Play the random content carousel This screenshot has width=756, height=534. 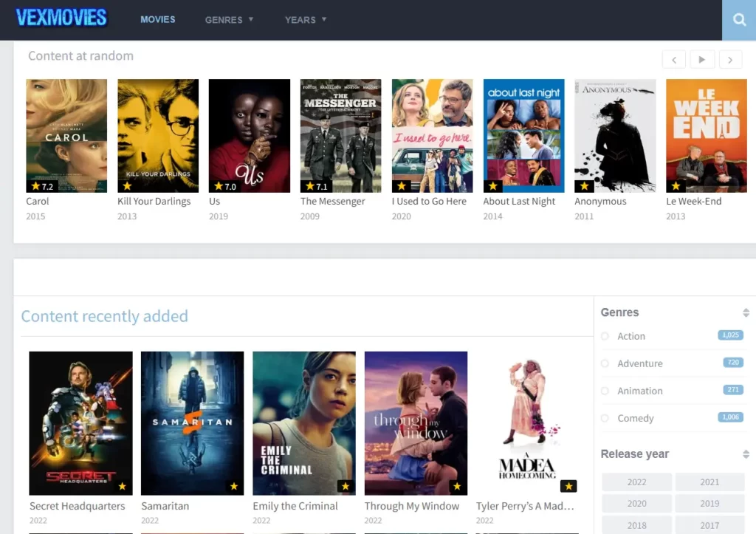[702, 60]
